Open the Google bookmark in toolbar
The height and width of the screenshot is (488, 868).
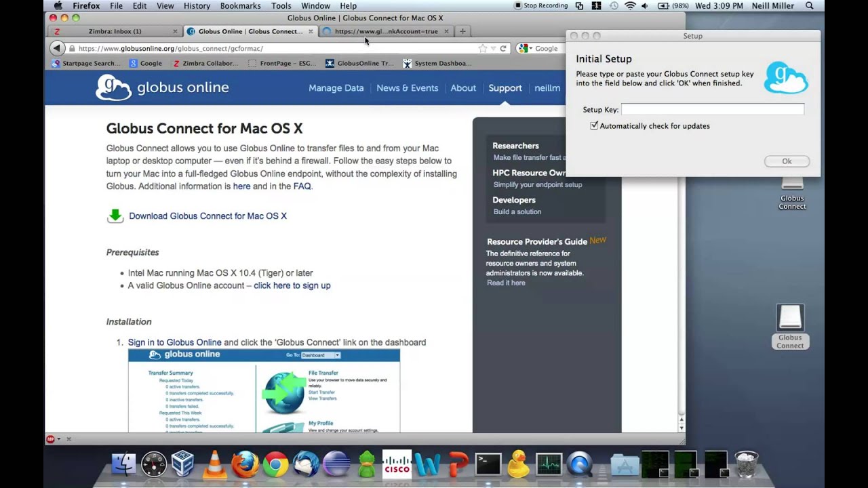pyautogui.click(x=146, y=63)
